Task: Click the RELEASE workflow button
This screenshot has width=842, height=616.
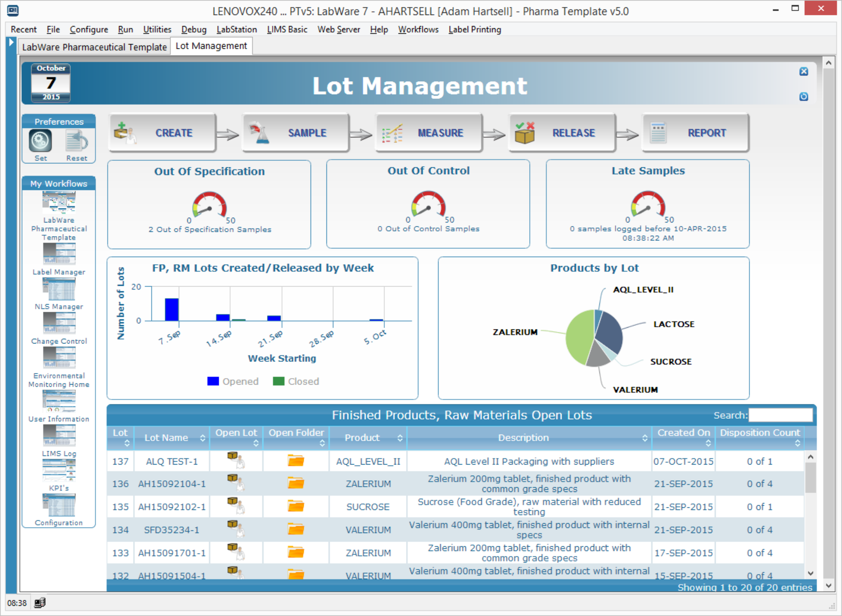Action: point(562,133)
